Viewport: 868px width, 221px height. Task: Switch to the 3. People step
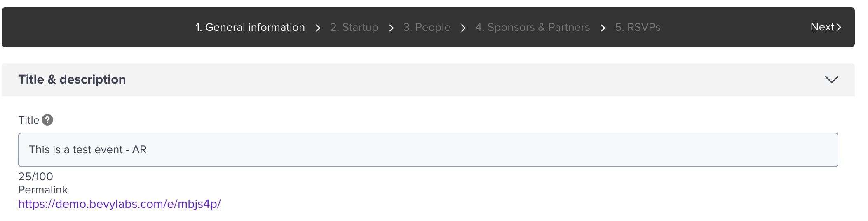pos(427,27)
